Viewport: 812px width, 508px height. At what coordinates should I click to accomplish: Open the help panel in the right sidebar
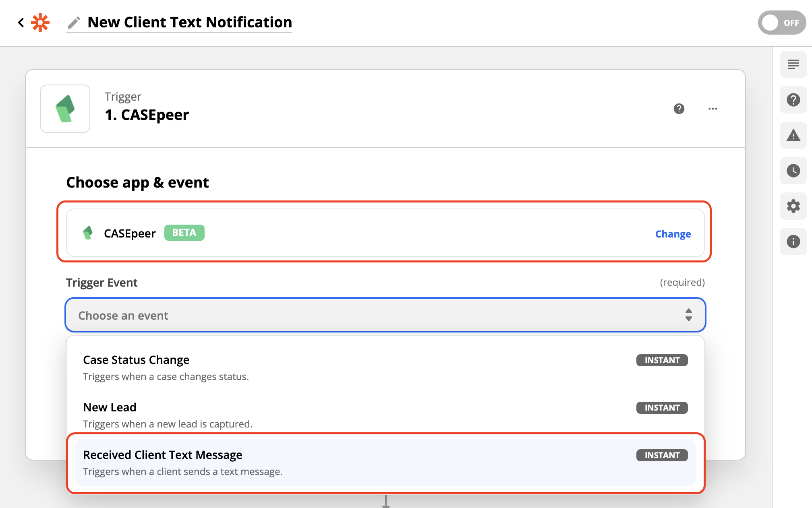[x=793, y=100]
